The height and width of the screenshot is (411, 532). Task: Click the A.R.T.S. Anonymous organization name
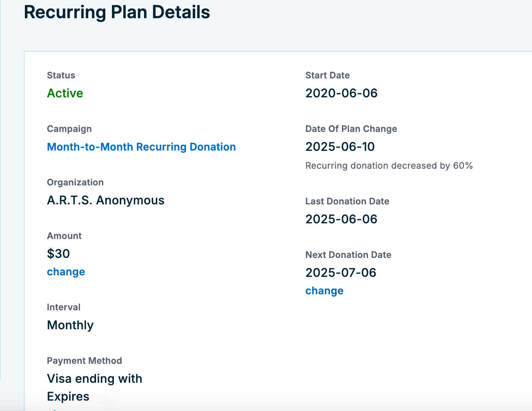(106, 200)
